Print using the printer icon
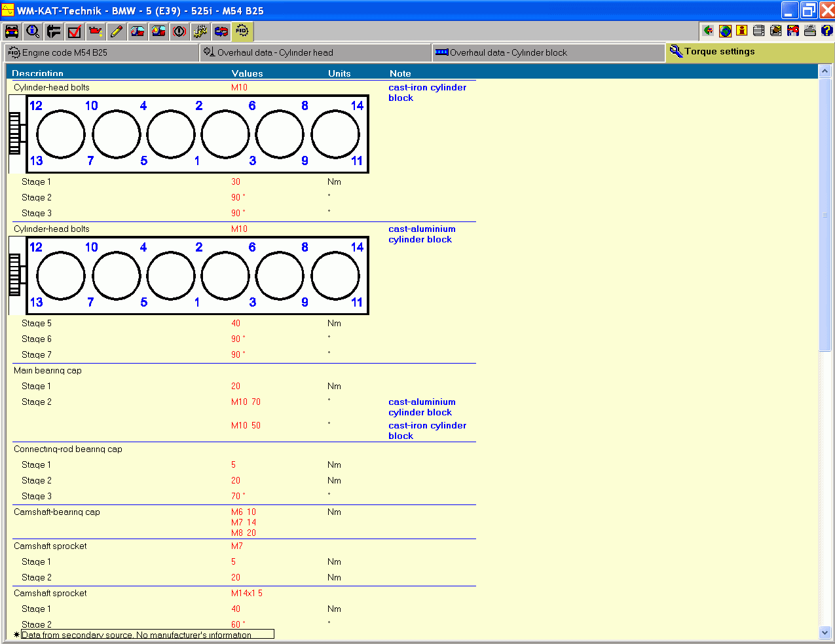Viewport: 835px width, 644px height. 810,30
